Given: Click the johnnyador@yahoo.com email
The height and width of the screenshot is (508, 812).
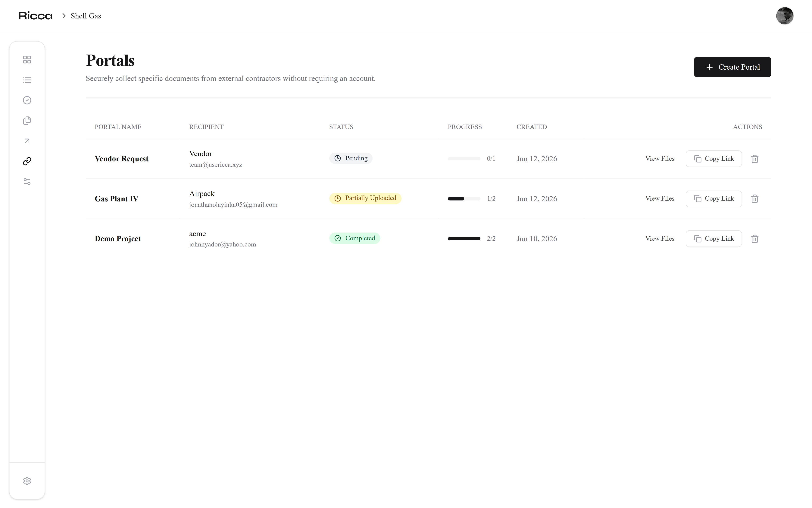Looking at the screenshot, I should click(x=223, y=244).
